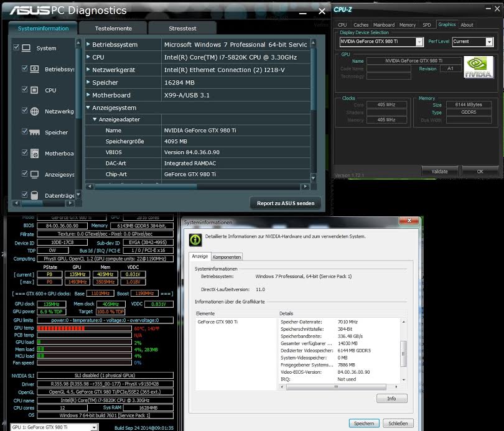Viewport: 504px width, 431px height.
Task: Click the Anzeigesystem monitor icon in sidebar
Action: coord(34,174)
